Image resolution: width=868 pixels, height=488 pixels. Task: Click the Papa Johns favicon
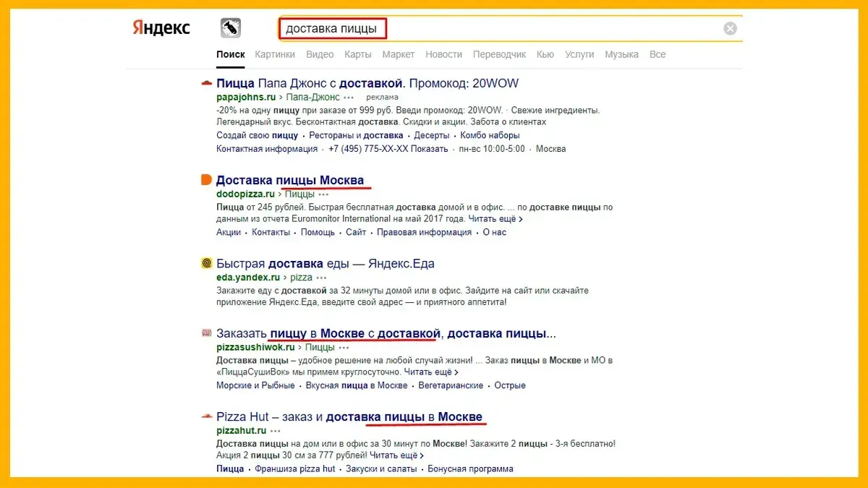pos(206,83)
